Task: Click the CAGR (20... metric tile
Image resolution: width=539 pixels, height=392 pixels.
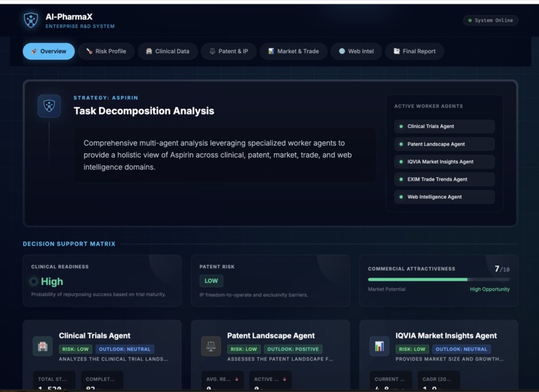Action: [x=438, y=381]
